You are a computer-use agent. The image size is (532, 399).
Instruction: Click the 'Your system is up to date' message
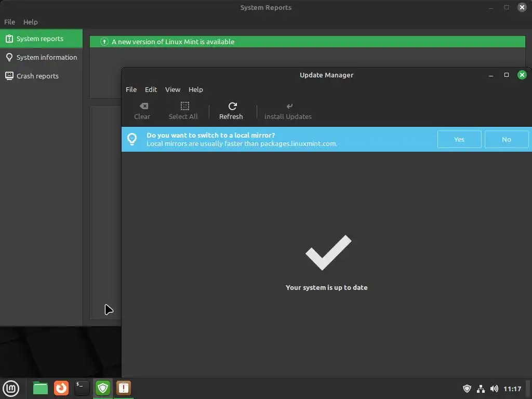coord(327,287)
